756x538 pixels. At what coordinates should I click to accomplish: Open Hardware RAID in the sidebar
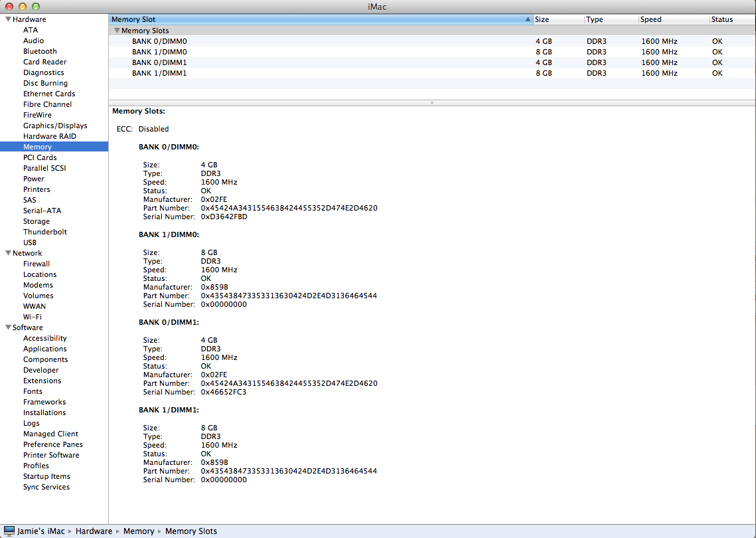click(50, 136)
